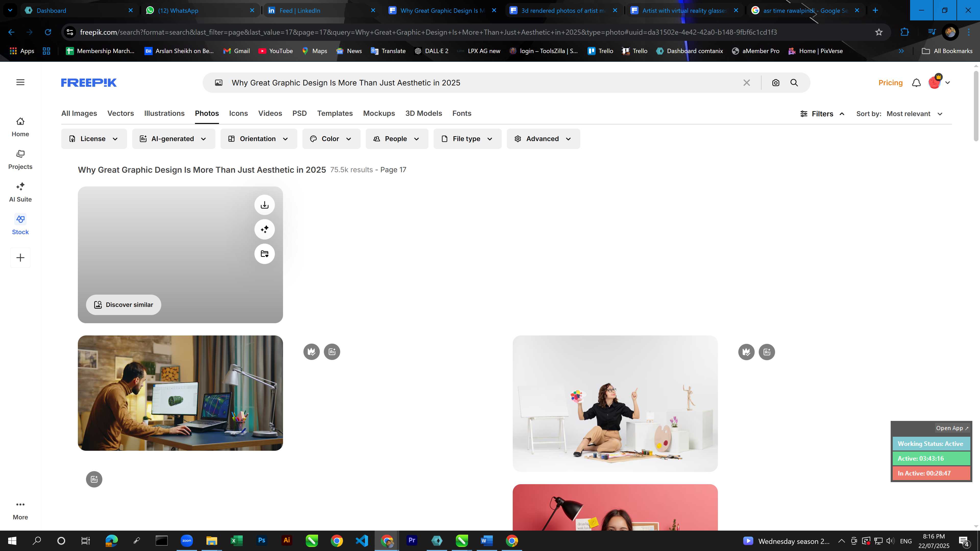Open the Pricing link
The image size is (980, 551).
[890, 82]
